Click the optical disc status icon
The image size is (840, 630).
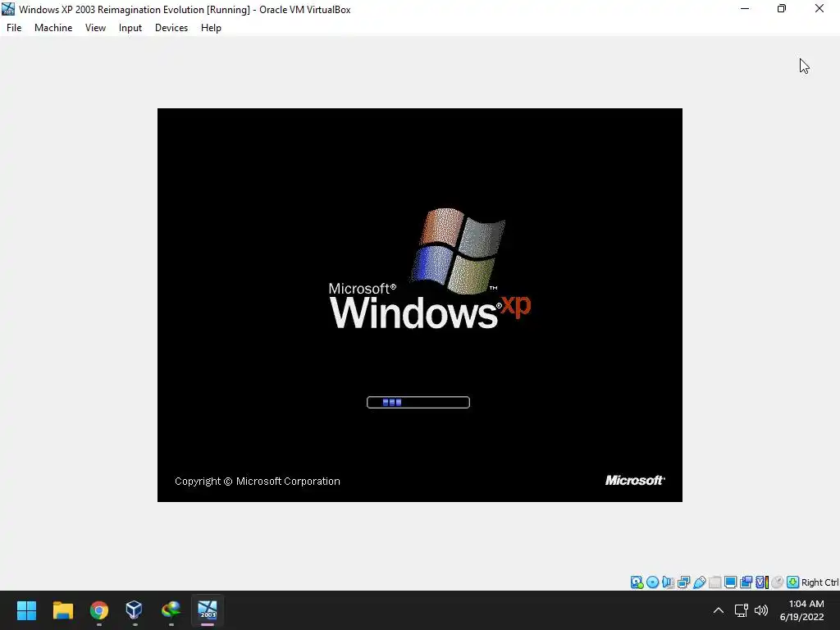(652, 582)
